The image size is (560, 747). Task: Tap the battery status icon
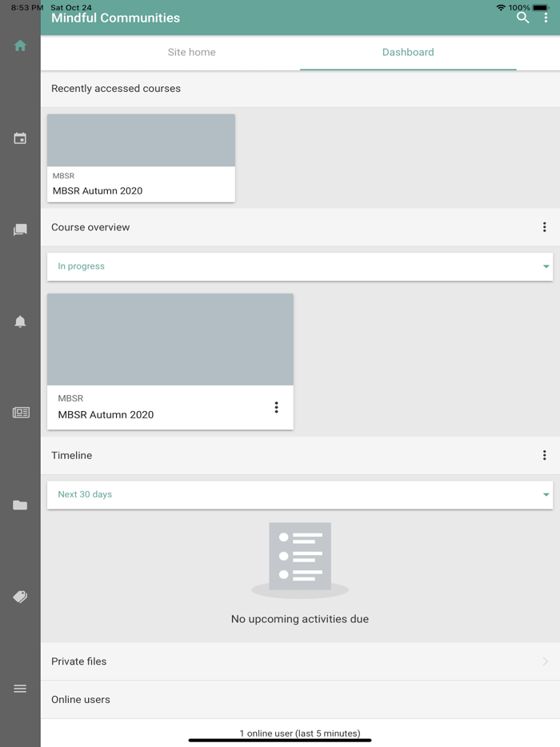[541, 8]
